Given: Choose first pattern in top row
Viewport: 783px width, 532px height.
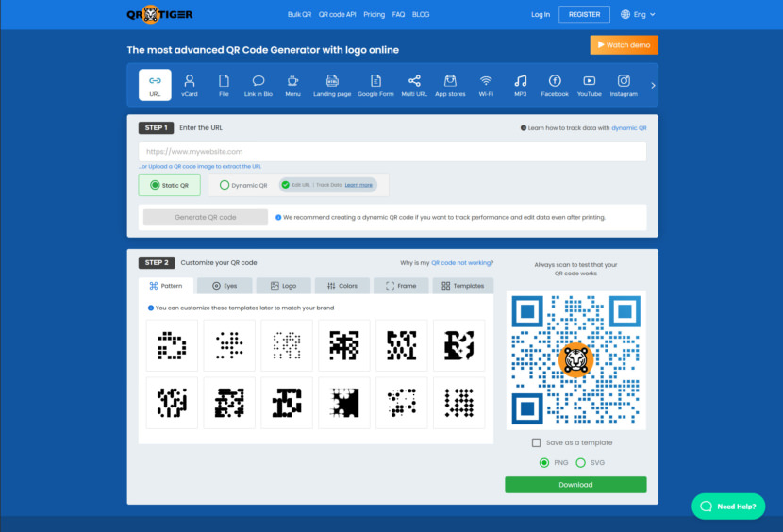Looking at the screenshot, I should coord(172,345).
